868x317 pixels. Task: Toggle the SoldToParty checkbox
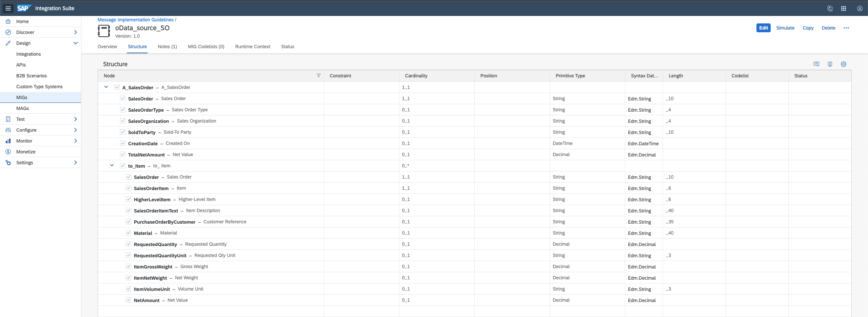(x=123, y=132)
